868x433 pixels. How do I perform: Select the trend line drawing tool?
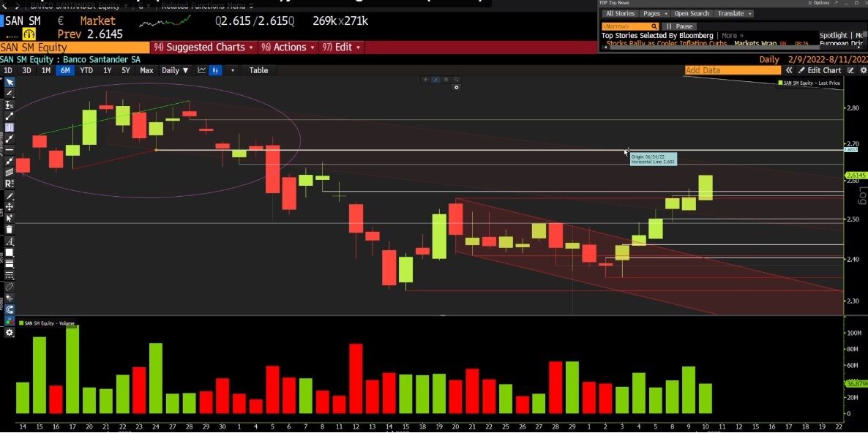pyautogui.click(x=10, y=116)
